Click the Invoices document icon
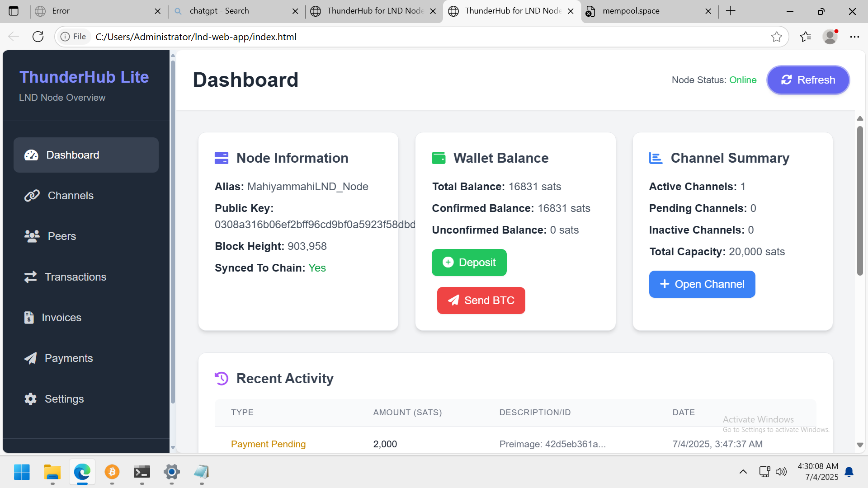 pos(29,318)
